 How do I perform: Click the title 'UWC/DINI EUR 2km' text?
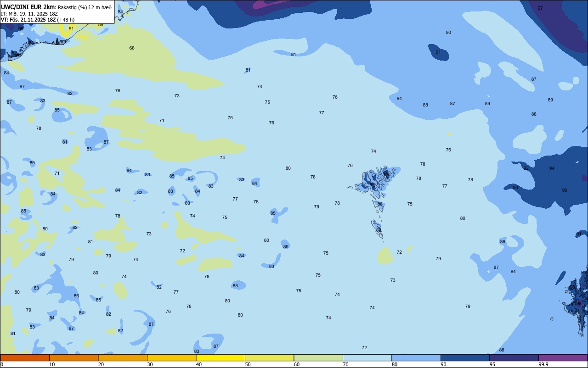28,7
